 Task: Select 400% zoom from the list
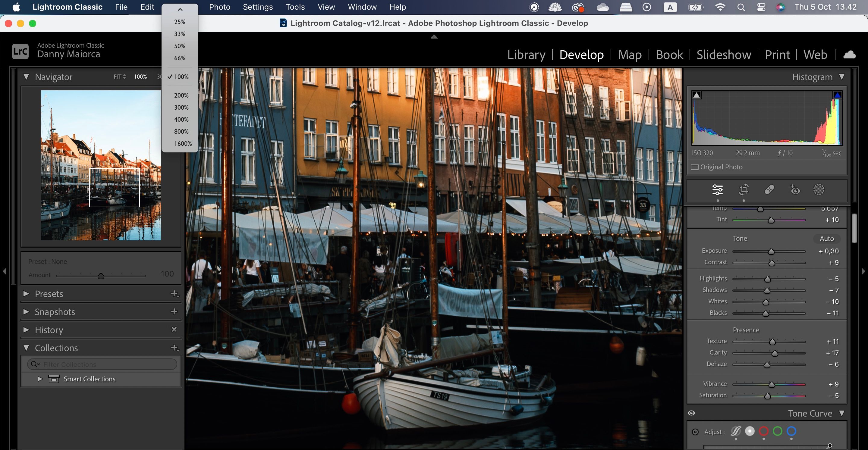[x=181, y=119]
